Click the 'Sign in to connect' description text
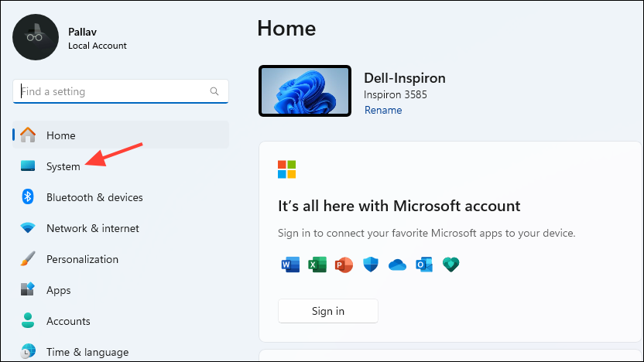 point(426,233)
